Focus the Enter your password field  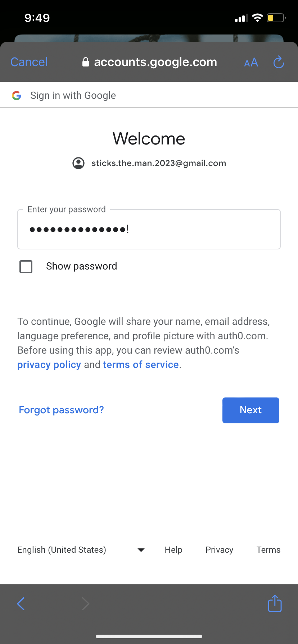pyautogui.click(x=149, y=229)
